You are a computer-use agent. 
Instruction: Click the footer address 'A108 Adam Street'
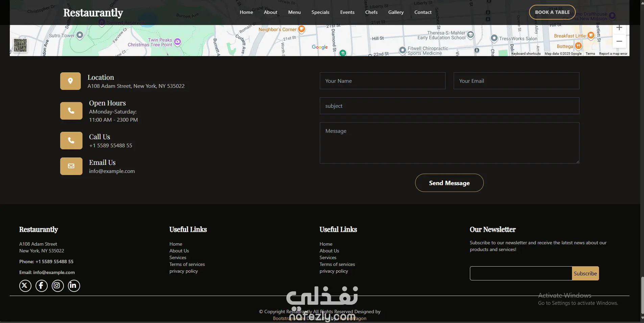(x=38, y=244)
